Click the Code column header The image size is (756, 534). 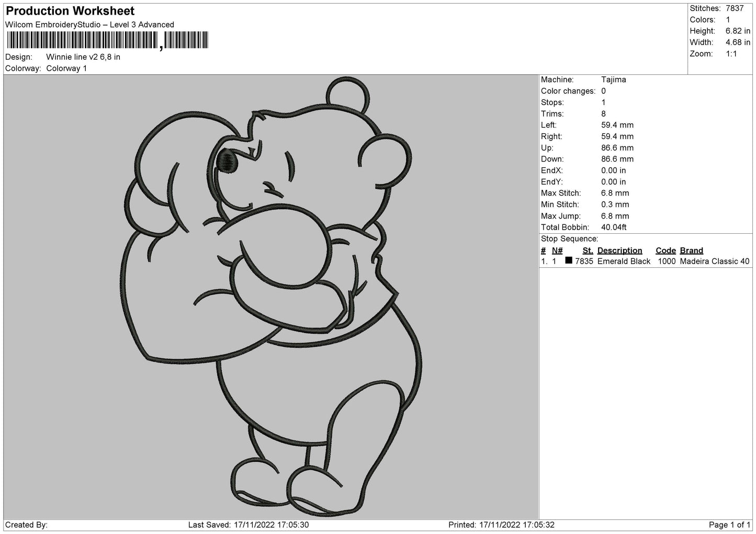[x=665, y=251]
